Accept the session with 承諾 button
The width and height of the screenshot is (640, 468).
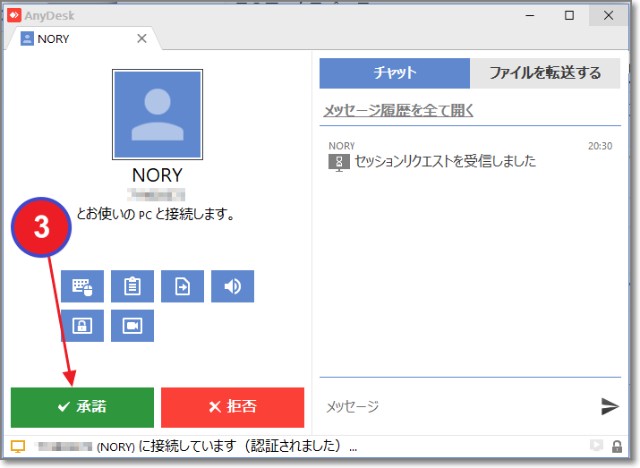point(82,407)
